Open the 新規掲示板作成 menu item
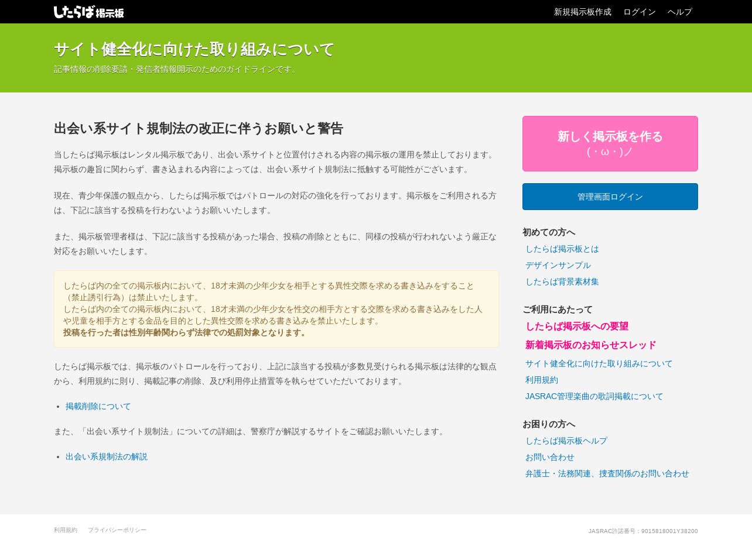 coord(583,12)
